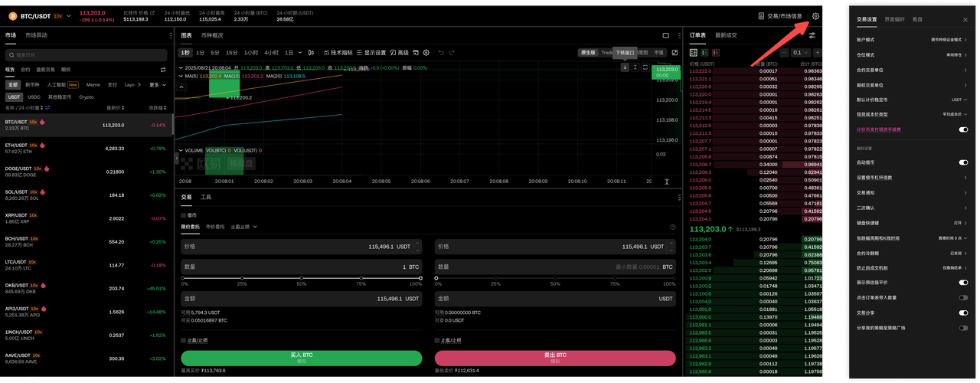Enable 点击订单表带入数量 switch
Image resolution: width=980 pixels, height=383 pixels.
point(963,297)
